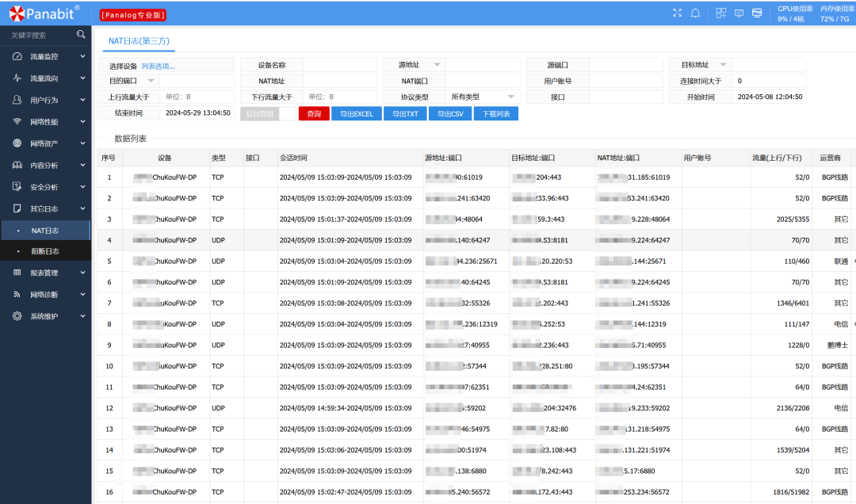The height and width of the screenshot is (504, 856).
Task: Open the 网络资产 sidebar menu
Action: 45,143
